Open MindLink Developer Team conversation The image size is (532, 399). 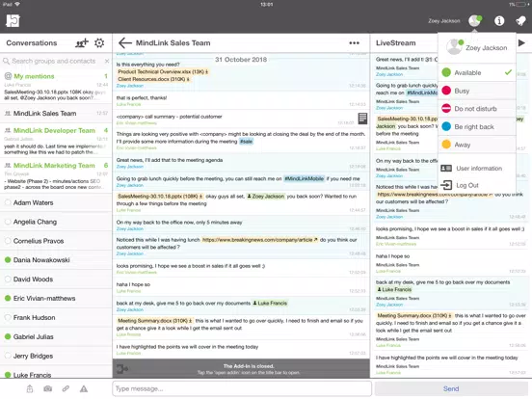tap(56, 141)
